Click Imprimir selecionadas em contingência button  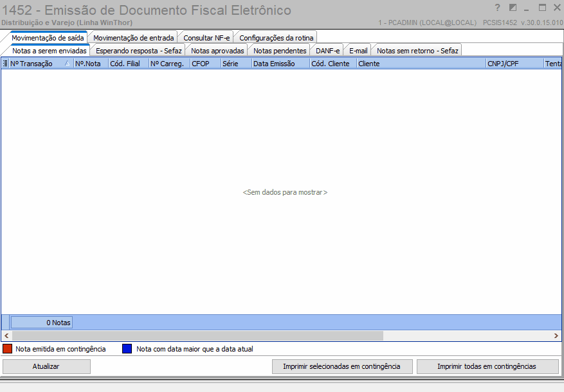point(341,366)
